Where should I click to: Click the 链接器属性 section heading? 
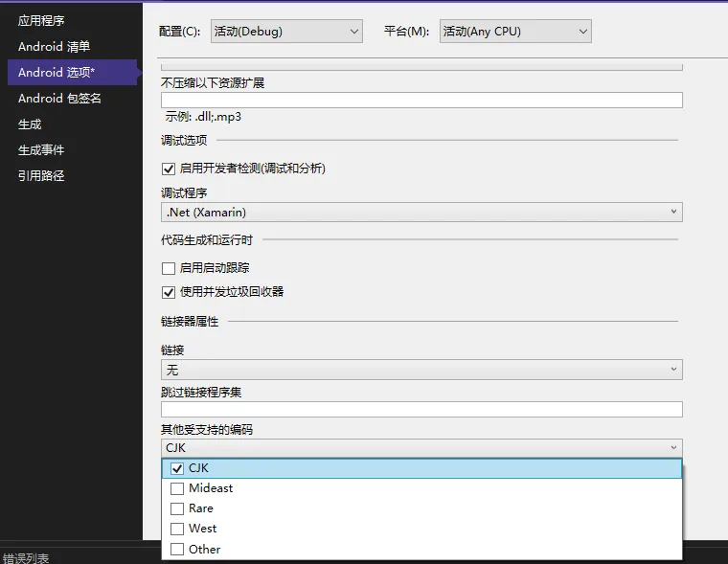(x=190, y=321)
